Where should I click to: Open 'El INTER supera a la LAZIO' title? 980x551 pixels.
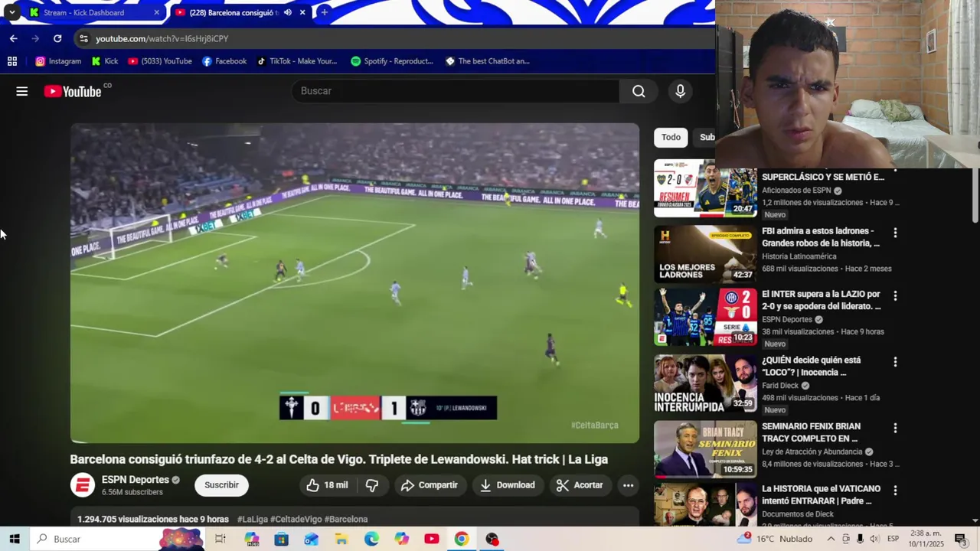click(821, 300)
